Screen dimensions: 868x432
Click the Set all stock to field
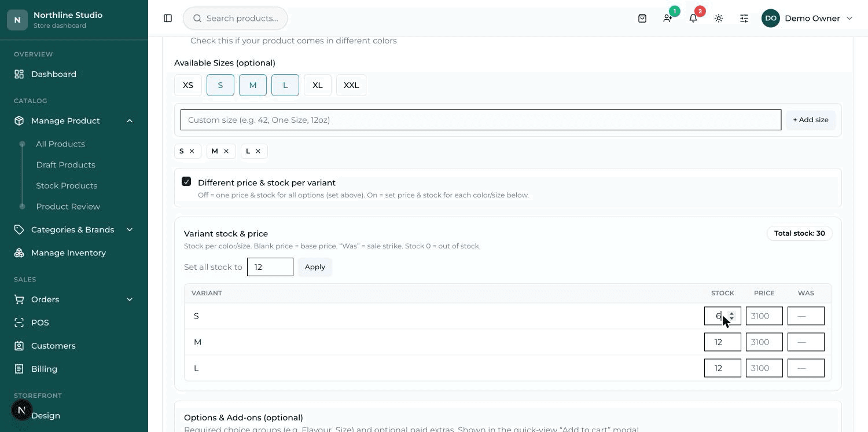[270, 267]
